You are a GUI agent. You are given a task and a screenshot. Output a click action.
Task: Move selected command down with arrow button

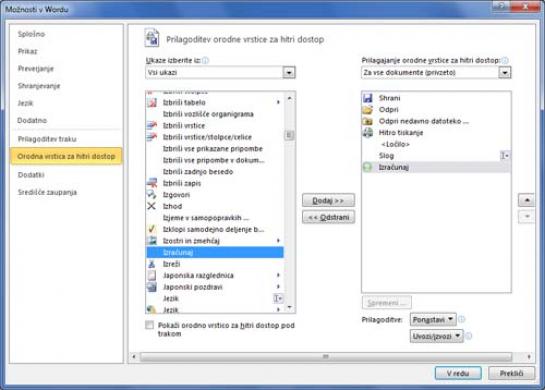click(x=527, y=217)
